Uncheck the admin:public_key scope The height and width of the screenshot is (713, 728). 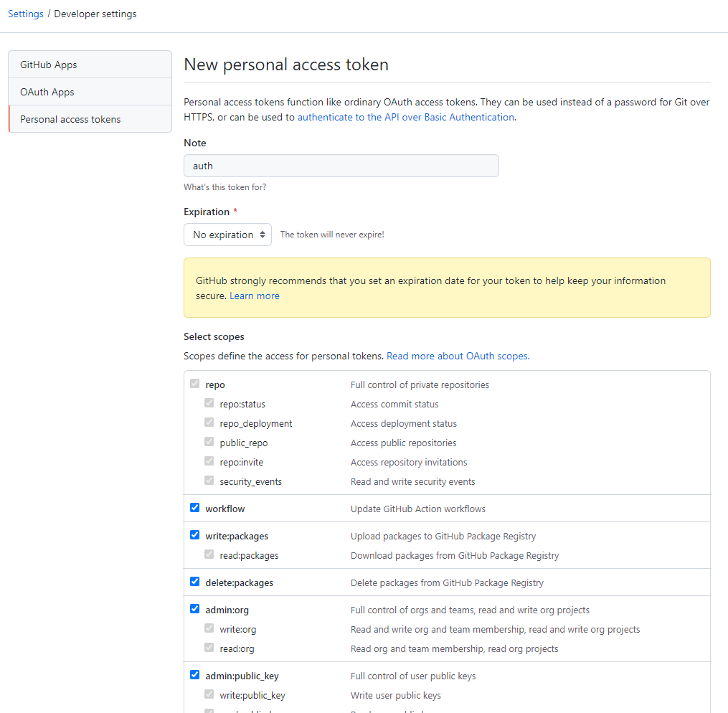pos(195,675)
